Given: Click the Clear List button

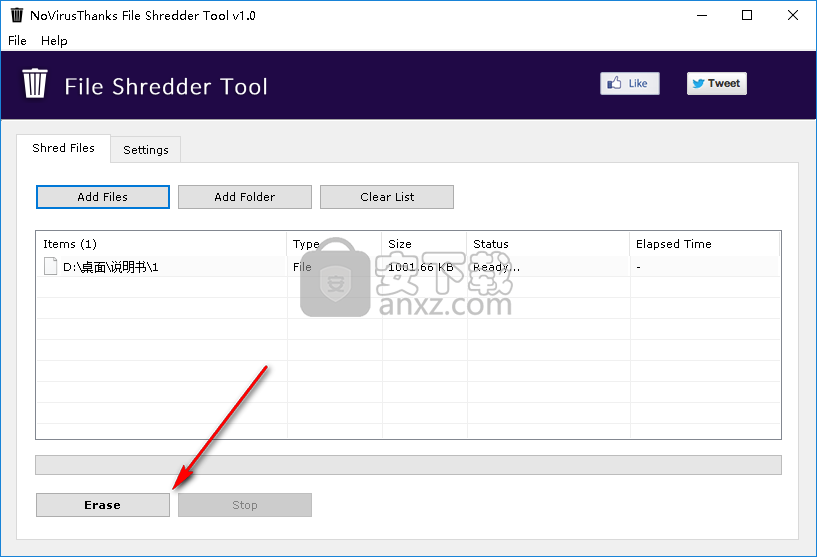Looking at the screenshot, I should click(387, 197).
